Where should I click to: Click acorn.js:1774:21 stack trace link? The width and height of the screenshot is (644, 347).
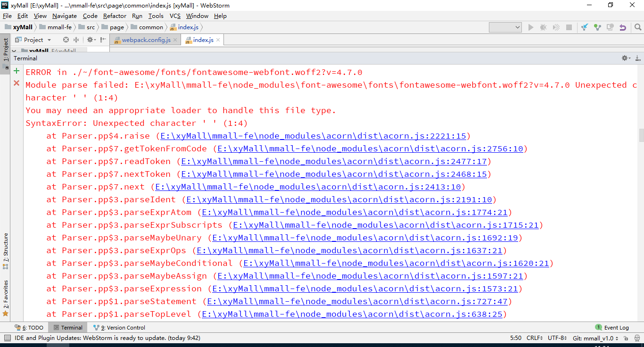pyautogui.click(x=355, y=212)
